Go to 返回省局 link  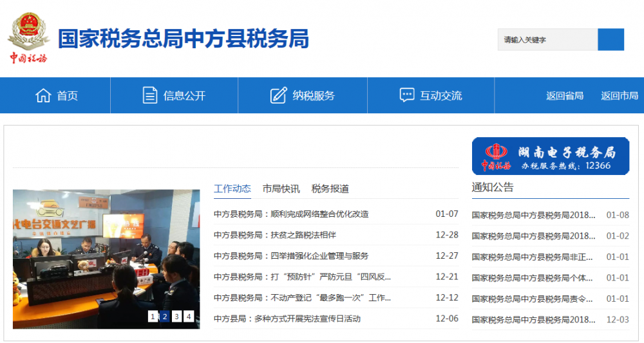point(565,96)
